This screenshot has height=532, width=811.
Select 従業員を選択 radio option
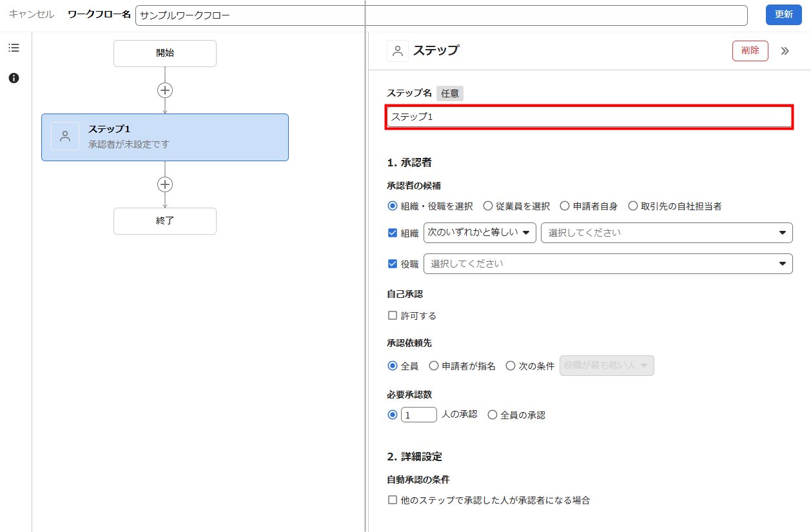point(488,206)
